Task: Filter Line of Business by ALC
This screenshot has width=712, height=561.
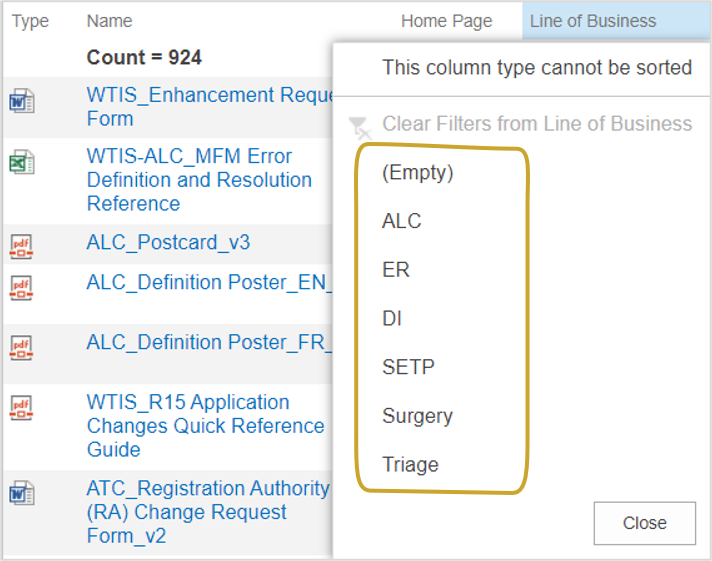Action: pyautogui.click(x=402, y=221)
